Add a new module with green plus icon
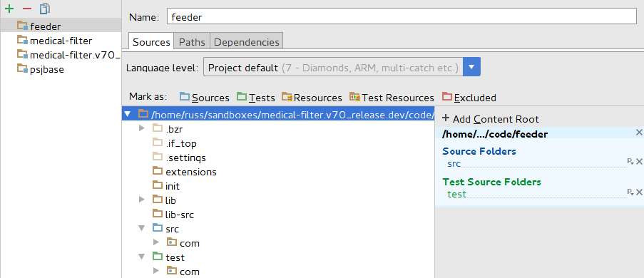The image size is (644, 278). click(x=9, y=9)
